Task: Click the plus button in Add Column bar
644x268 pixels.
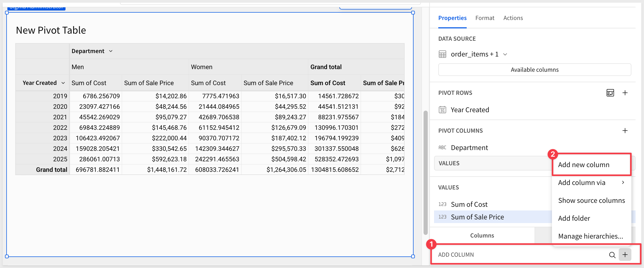Action: (625, 255)
